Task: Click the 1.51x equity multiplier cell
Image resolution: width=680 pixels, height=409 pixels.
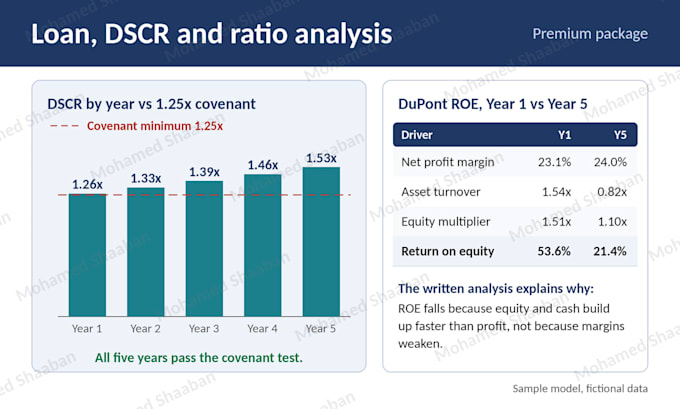Action: tap(556, 222)
